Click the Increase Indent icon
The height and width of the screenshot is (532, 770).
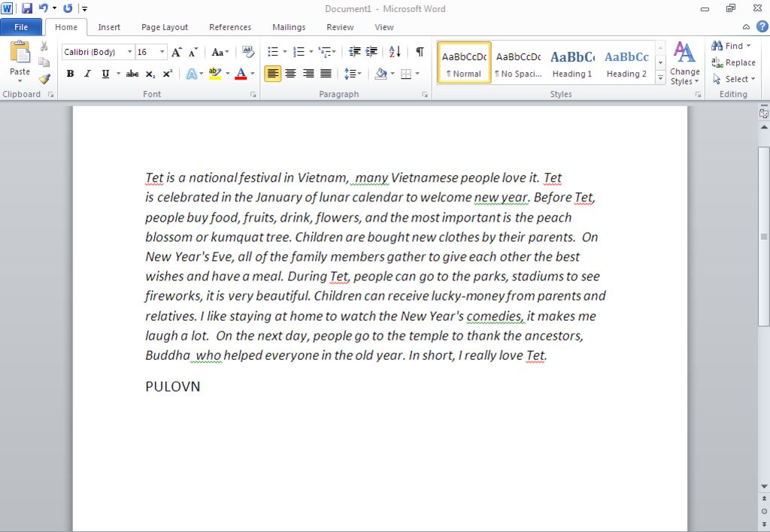point(371,52)
